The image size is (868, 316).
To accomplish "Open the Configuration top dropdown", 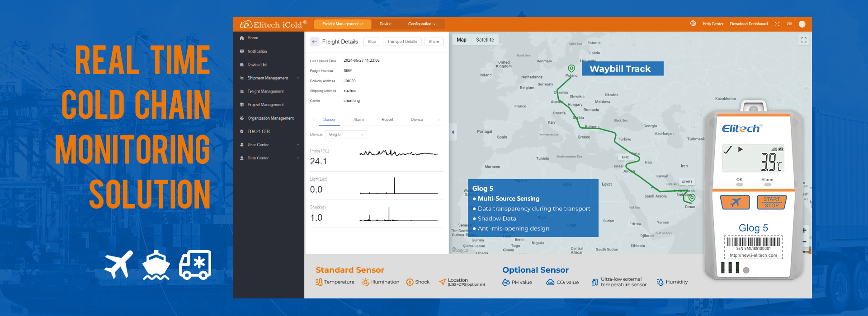I will pos(422,24).
